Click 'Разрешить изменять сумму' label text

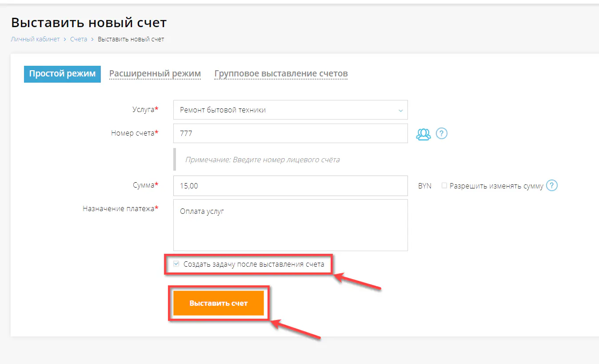(496, 186)
